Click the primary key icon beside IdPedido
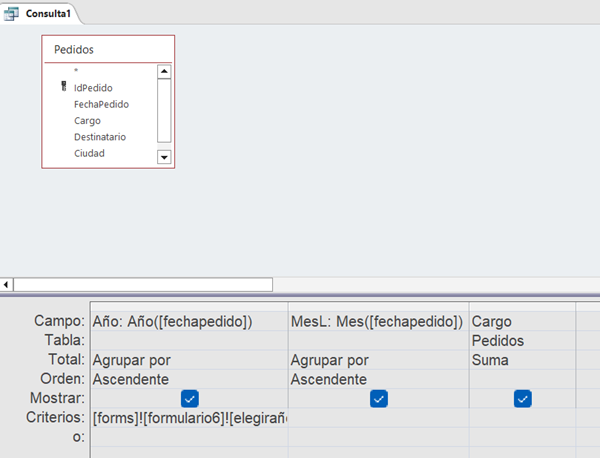 click(x=64, y=86)
